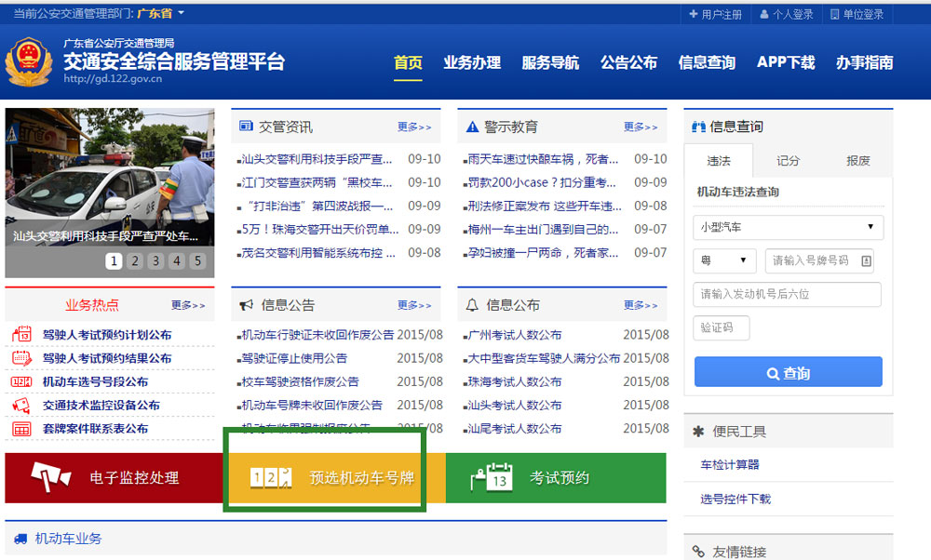The height and width of the screenshot is (560, 931).
Task: Open the APP下载 navigation menu
Action: pos(785,61)
